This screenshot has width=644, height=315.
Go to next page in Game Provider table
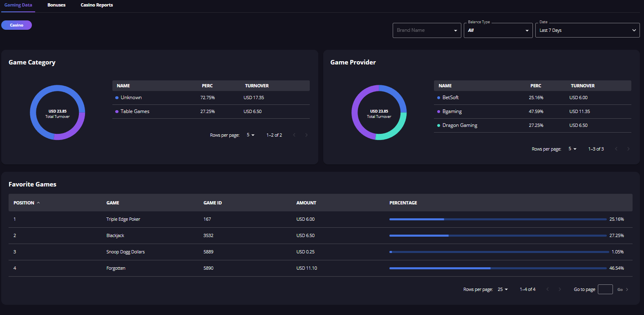(x=628, y=149)
